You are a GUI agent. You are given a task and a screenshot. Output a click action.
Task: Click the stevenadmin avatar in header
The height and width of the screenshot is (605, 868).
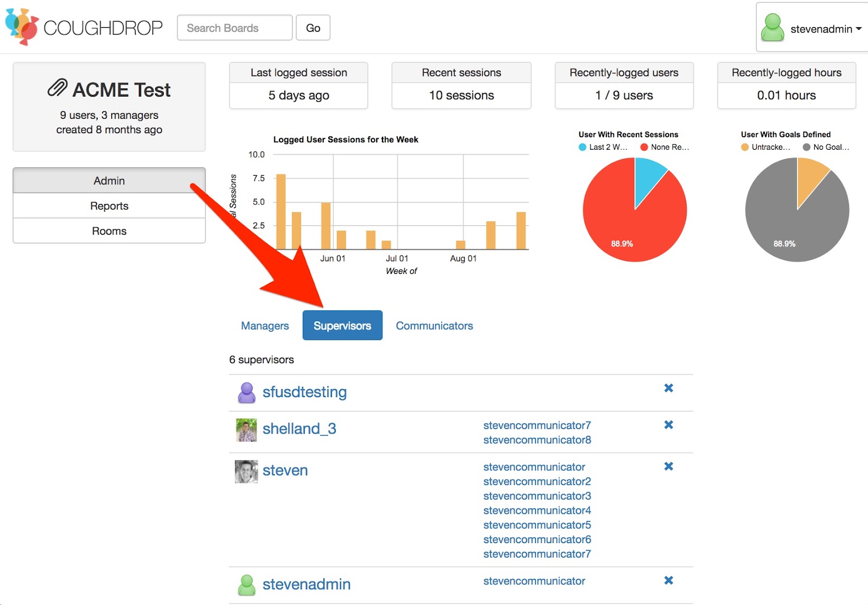(x=773, y=28)
